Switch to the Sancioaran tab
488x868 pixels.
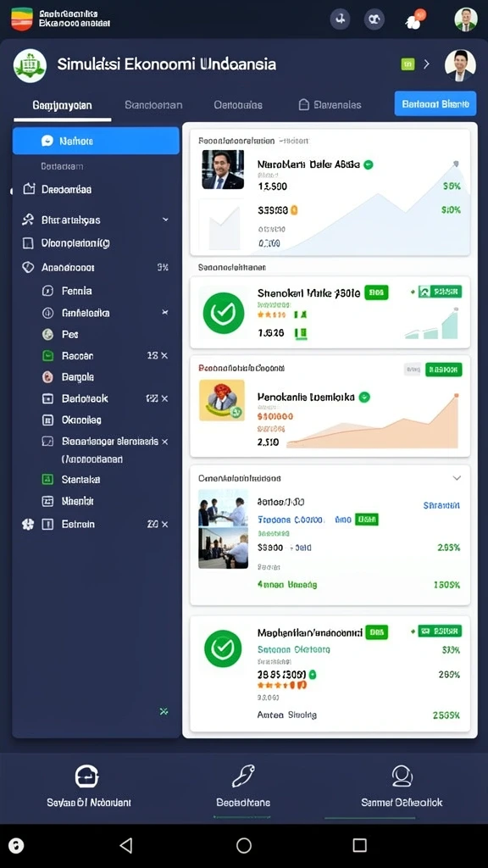pyautogui.click(x=153, y=104)
